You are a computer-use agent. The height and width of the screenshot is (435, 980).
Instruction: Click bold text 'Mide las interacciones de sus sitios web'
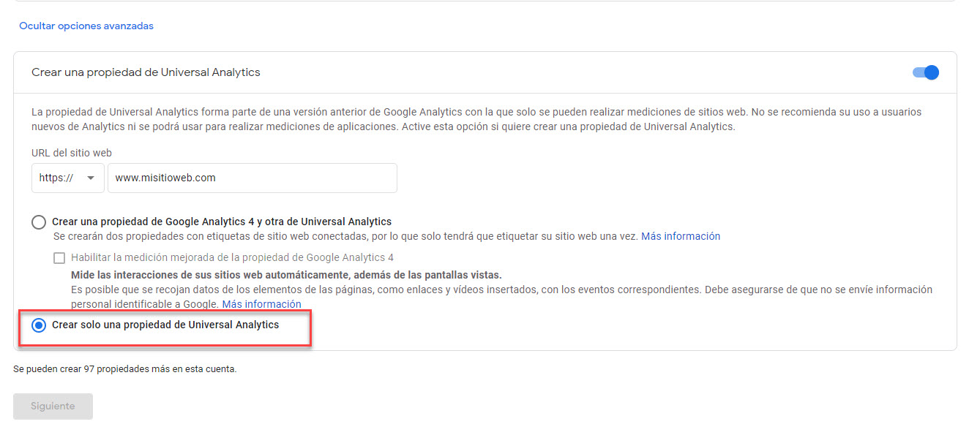(x=170, y=275)
